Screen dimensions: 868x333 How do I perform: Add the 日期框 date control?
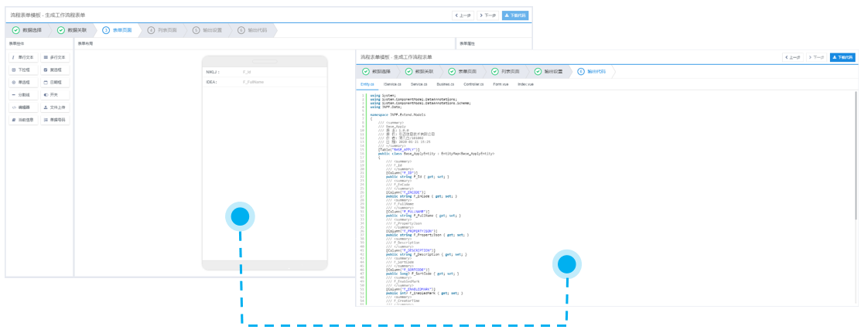(55, 82)
